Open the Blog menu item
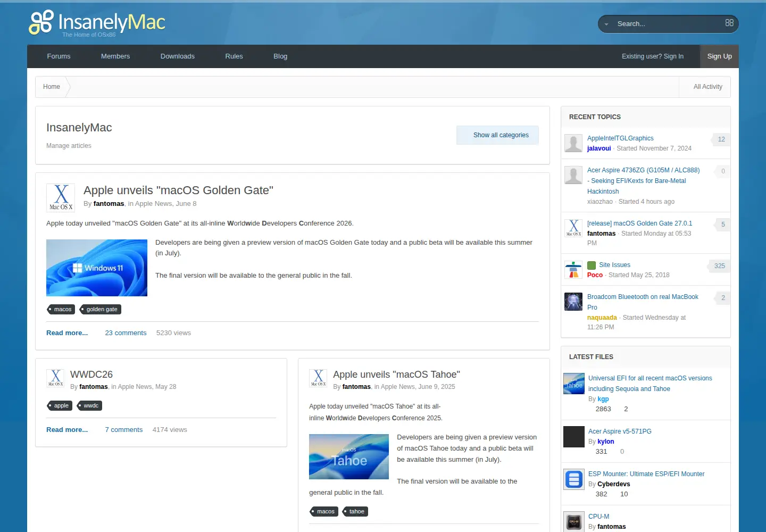766x532 pixels. (280, 56)
